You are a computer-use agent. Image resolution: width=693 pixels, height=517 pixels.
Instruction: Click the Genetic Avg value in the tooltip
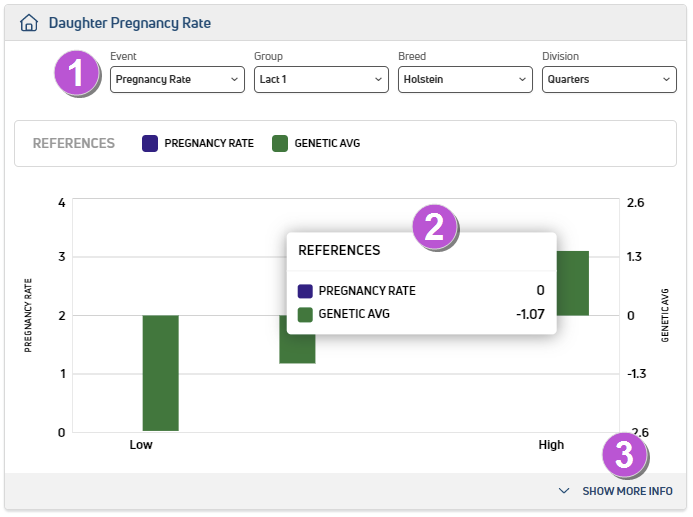(x=527, y=314)
